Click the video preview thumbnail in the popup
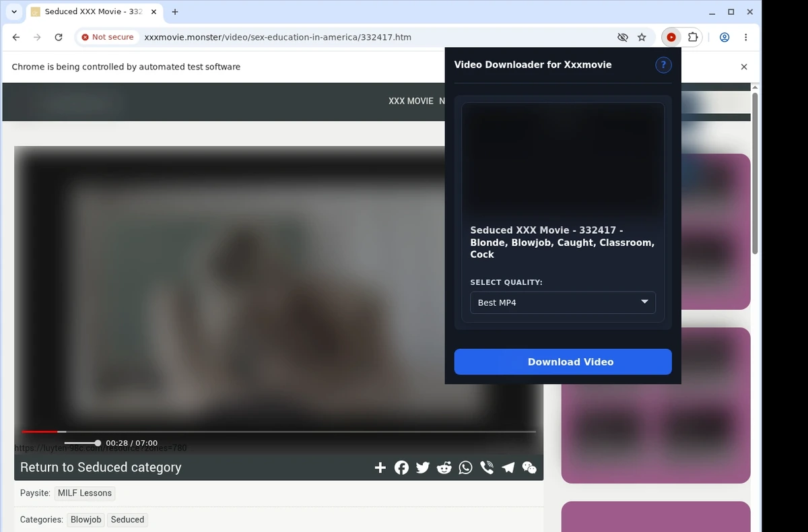Viewport: 808px width, 532px height. coord(563,160)
